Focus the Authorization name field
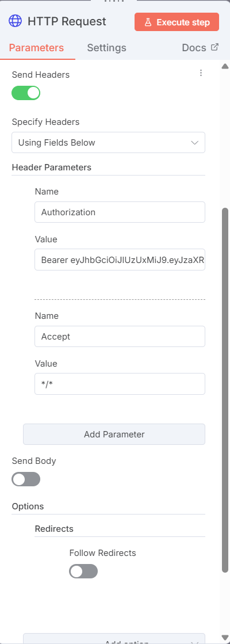The width and height of the screenshot is (230, 644). tap(120, 212)
